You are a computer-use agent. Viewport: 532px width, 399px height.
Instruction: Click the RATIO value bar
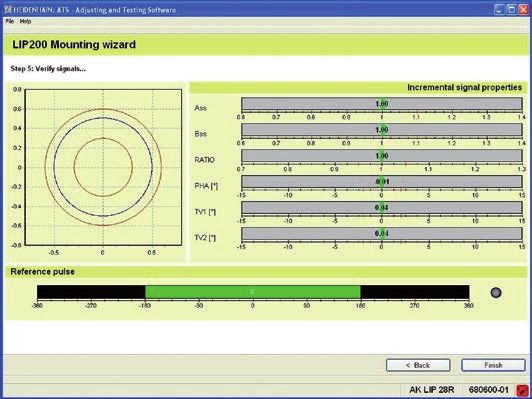point(382,156)
